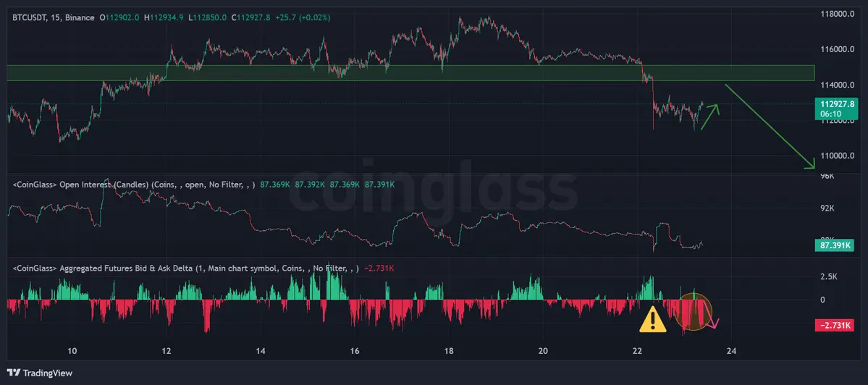
Task: Click the red −2.731K axis tag
Action: [x=836, y=326]
